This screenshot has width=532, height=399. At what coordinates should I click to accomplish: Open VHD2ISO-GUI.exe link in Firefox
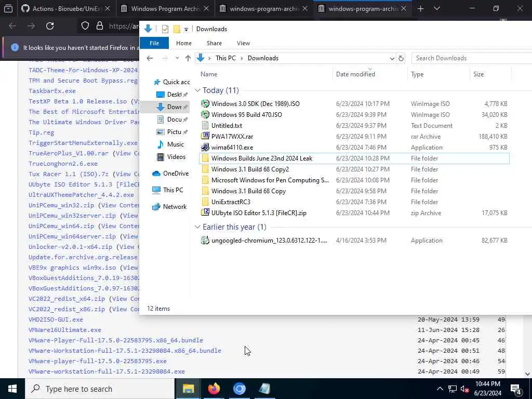pyautogui.click(x=56, y=320)
